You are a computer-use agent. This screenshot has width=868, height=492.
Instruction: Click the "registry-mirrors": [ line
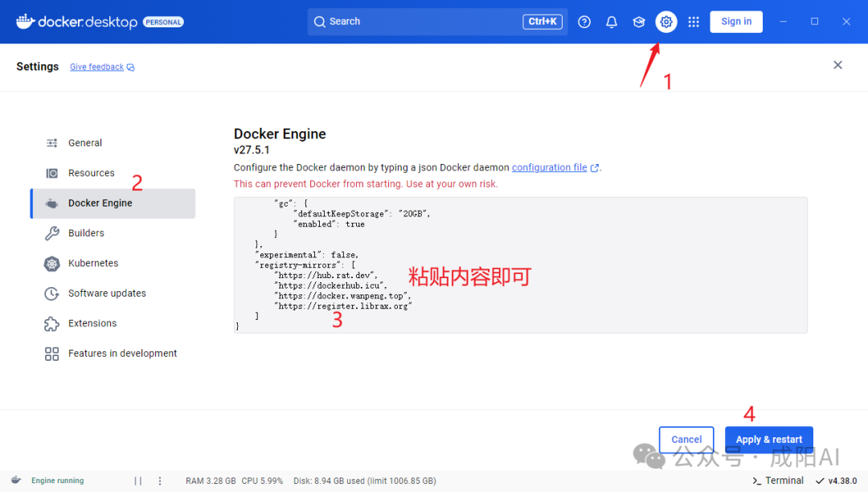coord(305,265)
